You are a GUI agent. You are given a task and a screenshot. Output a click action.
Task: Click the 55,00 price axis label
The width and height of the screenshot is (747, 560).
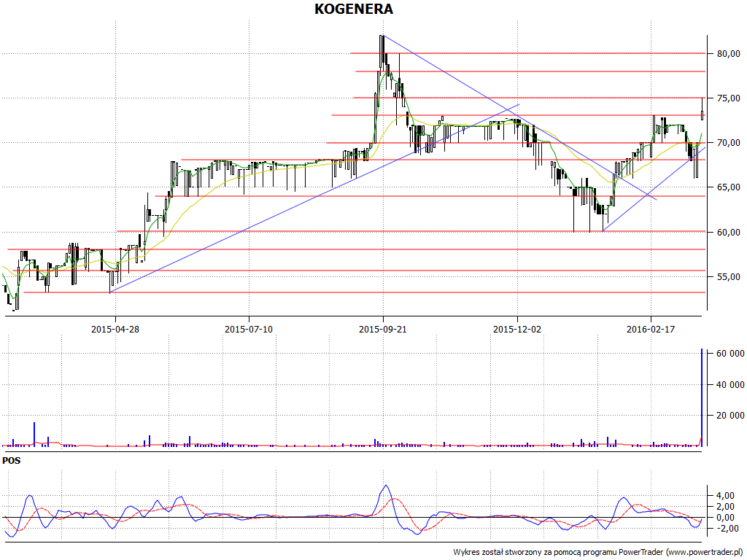pos(729,276)
